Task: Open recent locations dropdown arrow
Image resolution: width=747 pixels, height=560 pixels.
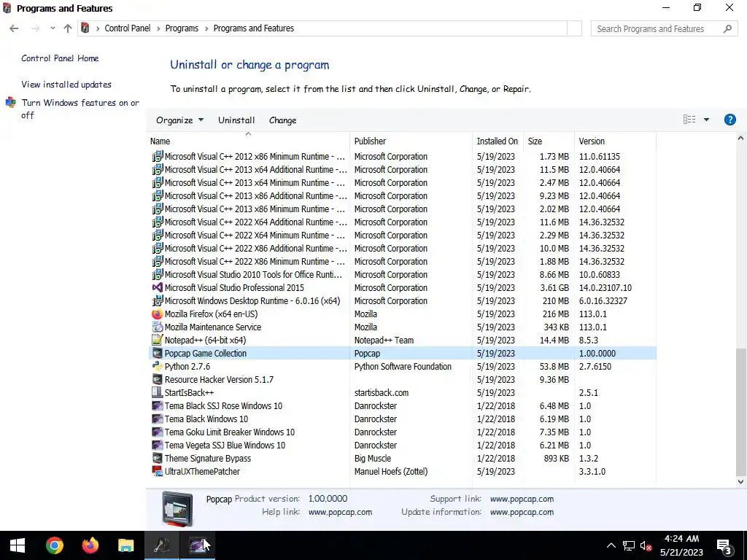Action: (53, 28)
